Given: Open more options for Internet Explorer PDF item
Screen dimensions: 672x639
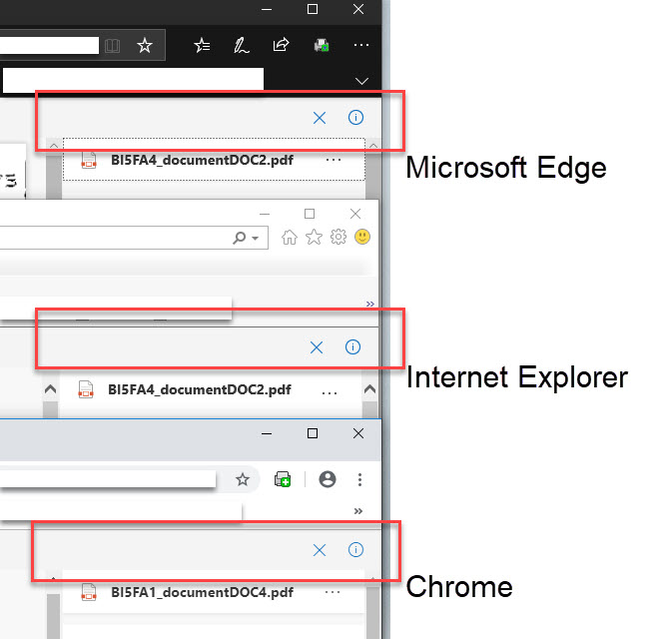Looking at the screenshot, I should 330,392.
